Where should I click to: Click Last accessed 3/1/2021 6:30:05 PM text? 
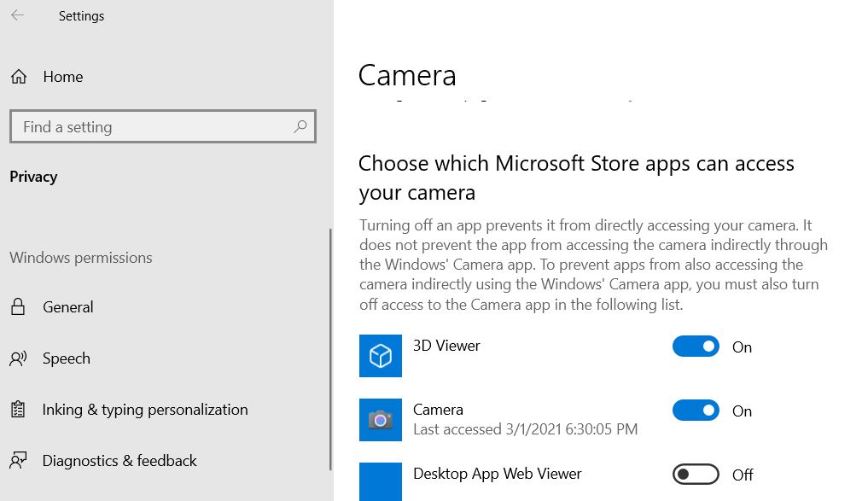pyautogui.click(x=526, y=429)
